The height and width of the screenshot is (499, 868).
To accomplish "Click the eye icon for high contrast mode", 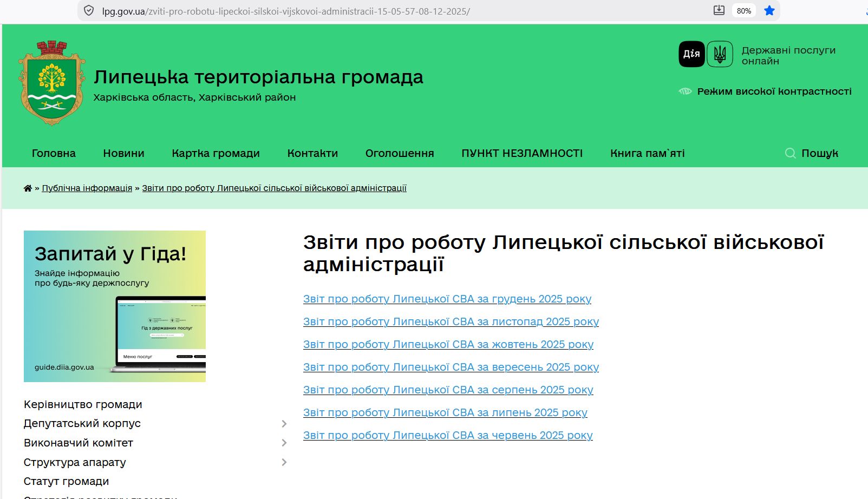I will pos(685,91).
